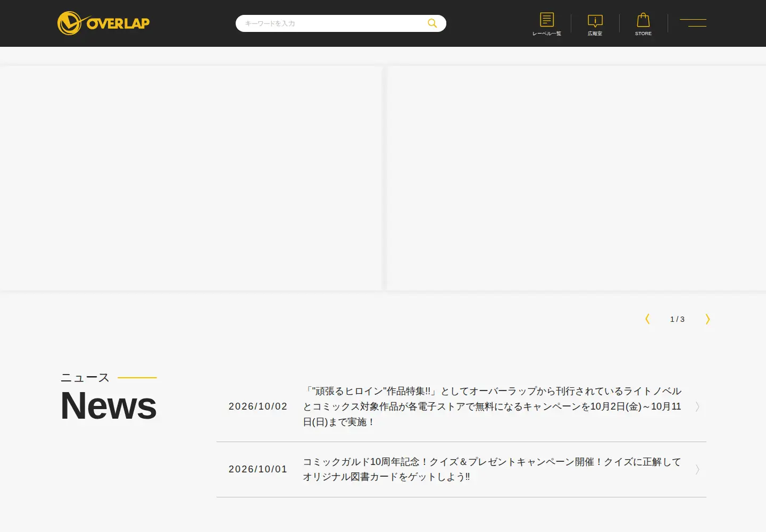
Task: Click the 2026/10/01 date text
Action: click(x=258, y=469)
